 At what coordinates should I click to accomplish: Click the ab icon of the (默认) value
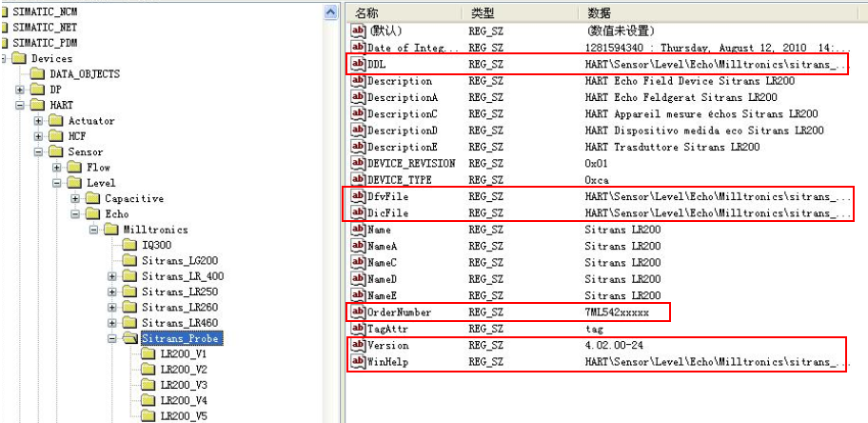point(359,31)
